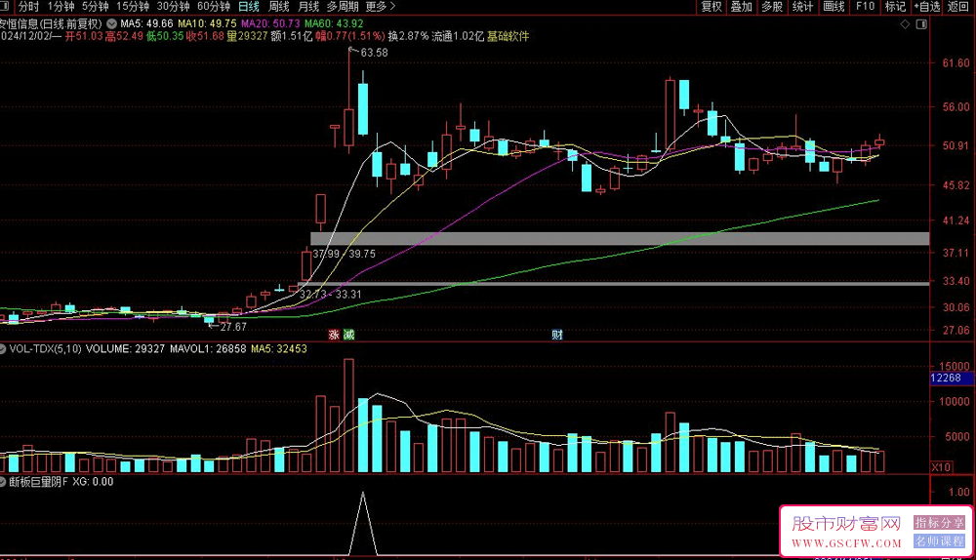The width and height of the screenshot is (976, 560).
Task: Select the 5分钟 period tab
Action: tap(96, 6)
